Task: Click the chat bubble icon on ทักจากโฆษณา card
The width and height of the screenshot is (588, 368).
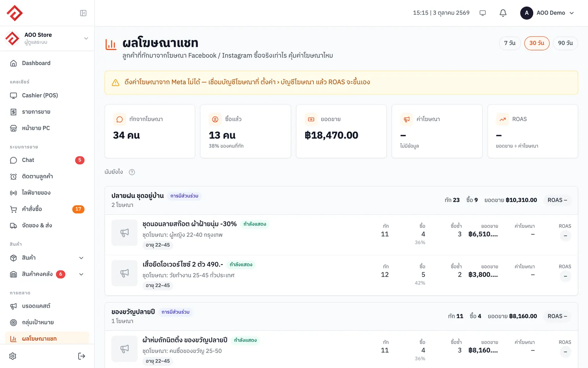Action: [119, 119]
